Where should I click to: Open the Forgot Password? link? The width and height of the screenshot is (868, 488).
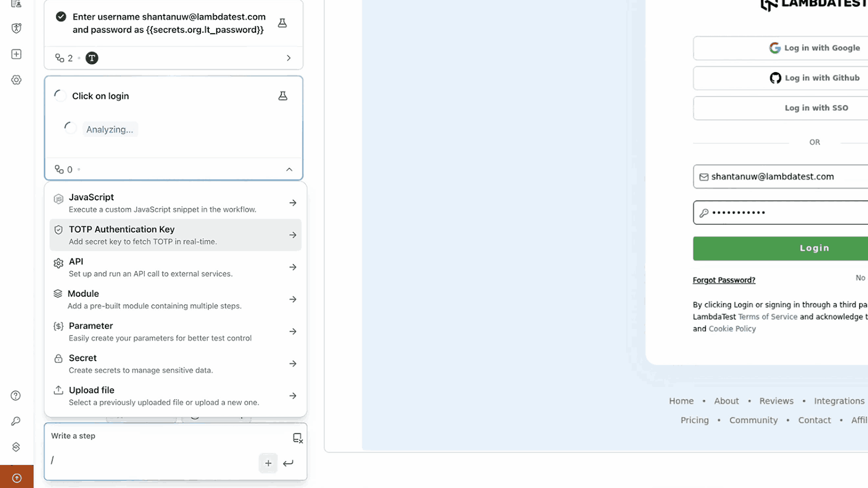724,280
